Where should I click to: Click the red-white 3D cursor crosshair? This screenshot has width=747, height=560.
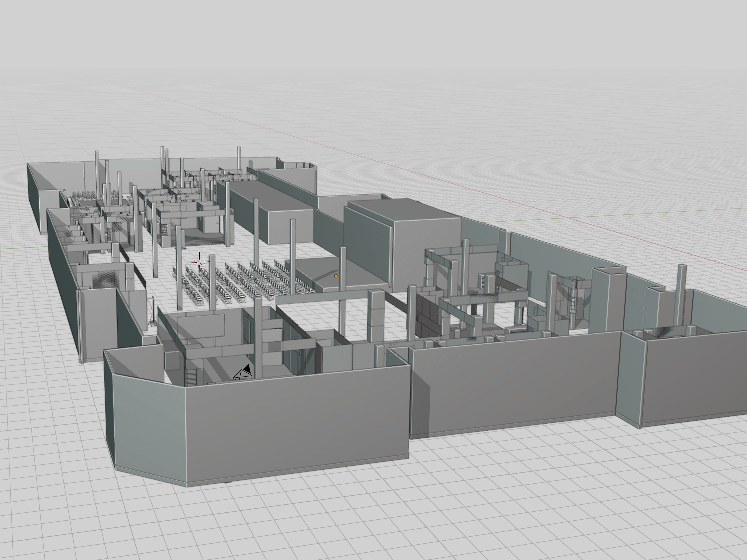tap(200, 262)
